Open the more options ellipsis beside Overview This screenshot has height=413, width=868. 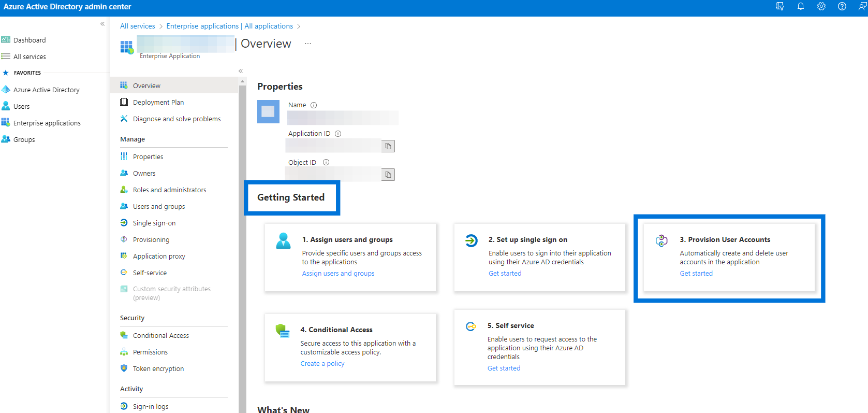308,44
